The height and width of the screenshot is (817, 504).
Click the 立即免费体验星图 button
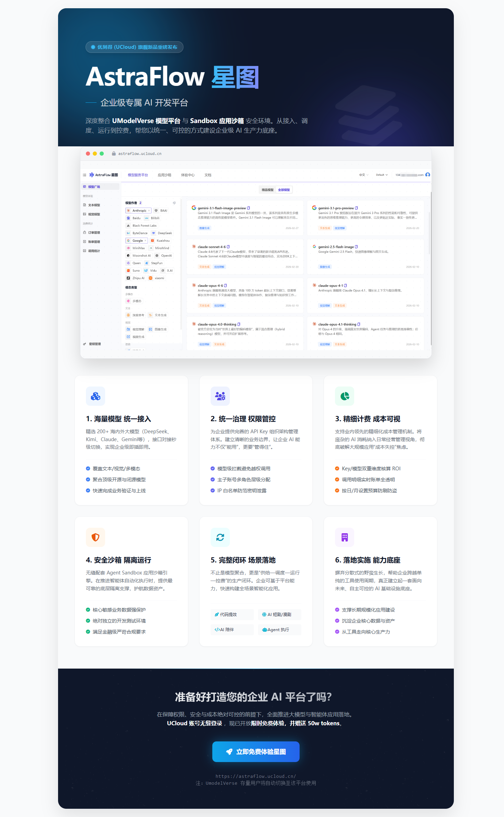point(256,752)
